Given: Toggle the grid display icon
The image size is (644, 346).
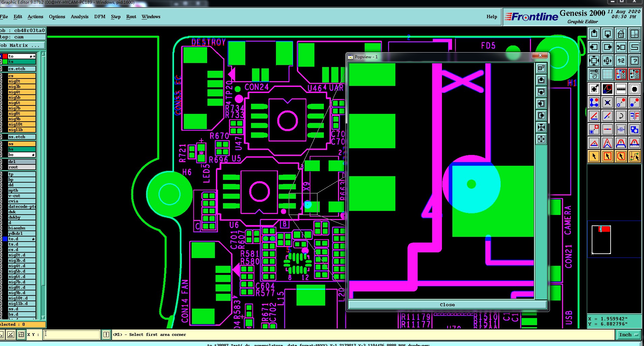Looking at the screenshot, I should (607, 74).
